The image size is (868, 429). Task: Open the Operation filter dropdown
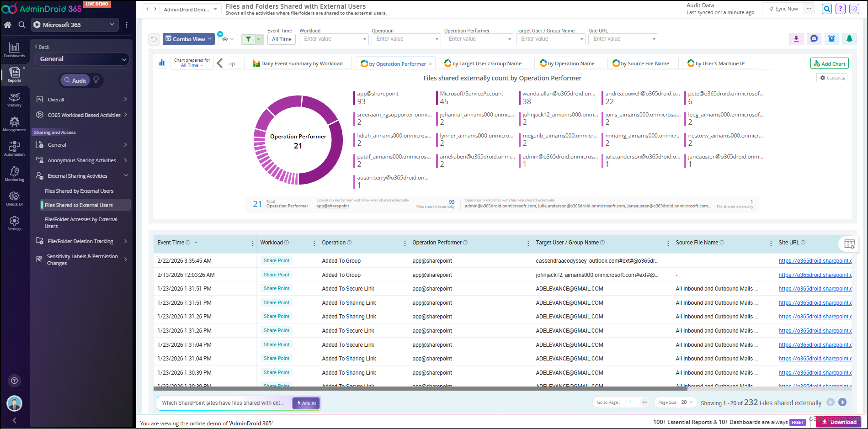[x=406, y=39]
